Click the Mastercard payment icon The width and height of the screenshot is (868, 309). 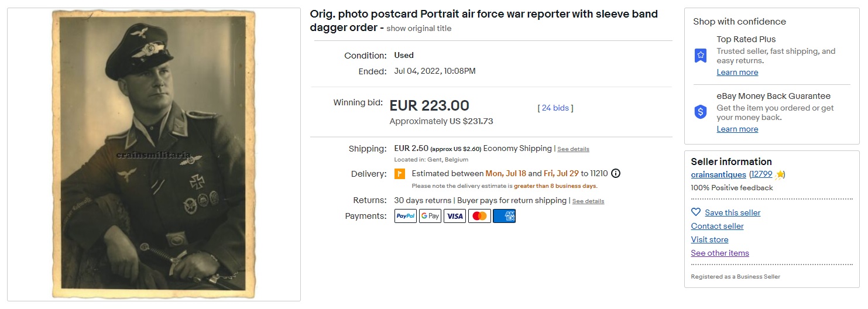click(479, 216)
